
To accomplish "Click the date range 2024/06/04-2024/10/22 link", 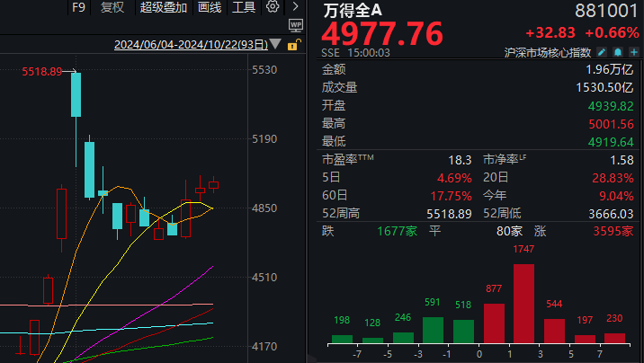I will tap(191, 44).
